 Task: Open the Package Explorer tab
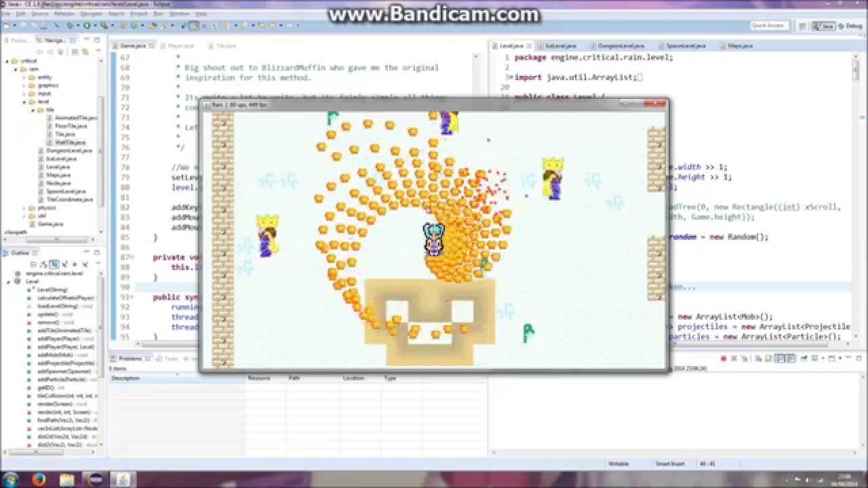point(17,40)
